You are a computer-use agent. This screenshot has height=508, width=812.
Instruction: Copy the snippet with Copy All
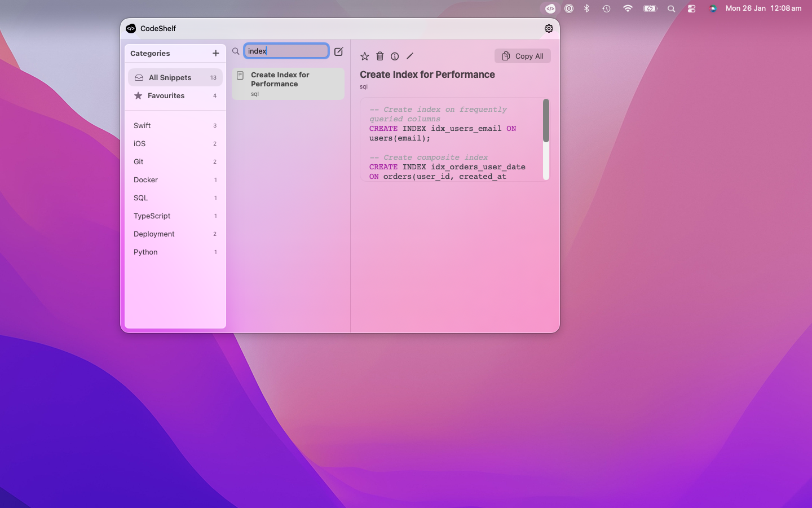[522, 56]
